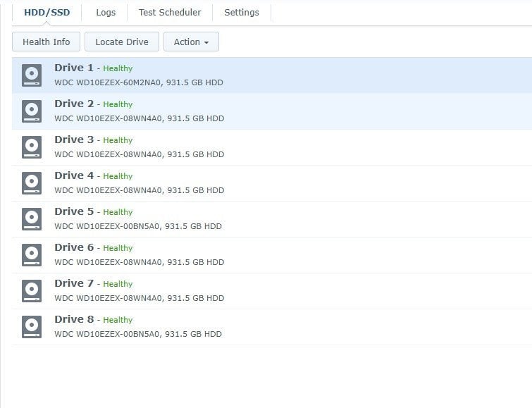Click Drive 1's Healthy status label
This screenshot has height=408, width=532.
pyautogui.click(x=118, y=68)
